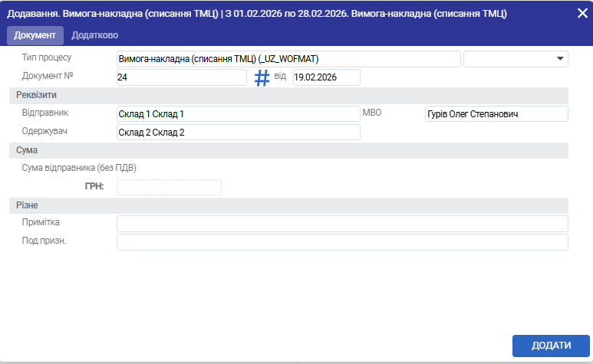Select the Одержувач field Склад 2
Viewport: 593px width, 364px height.
(238, 132)
